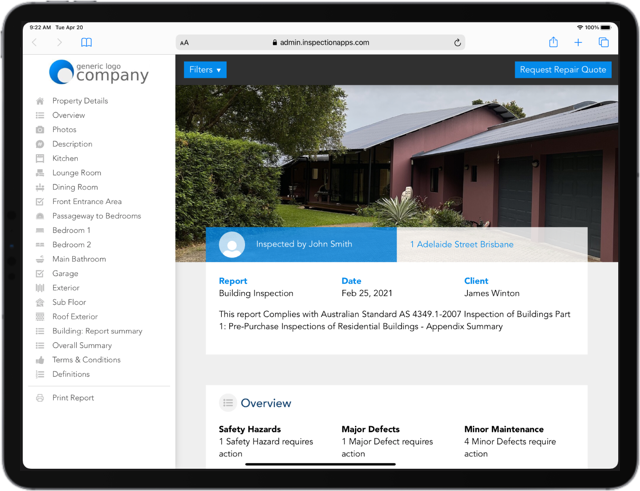Tap the Safari share icon
This screenshot has width=640, height=491.
click(x=553, y=43)
